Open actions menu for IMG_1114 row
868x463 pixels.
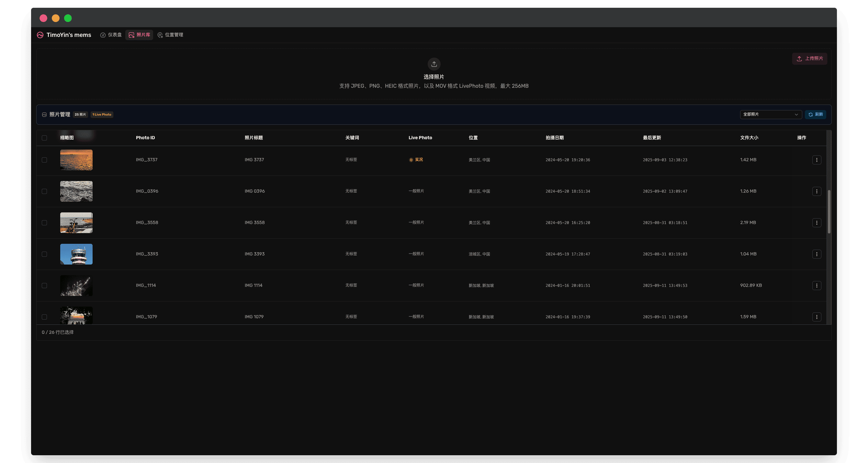point(817,286)
